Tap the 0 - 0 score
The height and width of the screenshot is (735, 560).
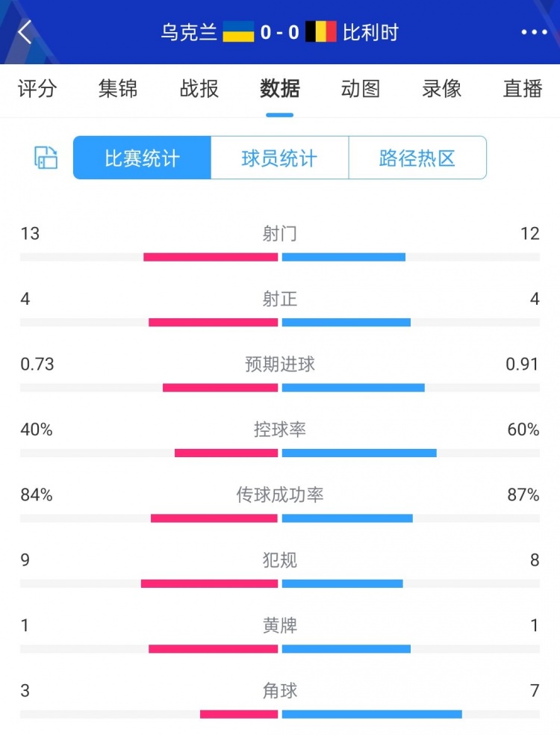[x=280, y=32]
